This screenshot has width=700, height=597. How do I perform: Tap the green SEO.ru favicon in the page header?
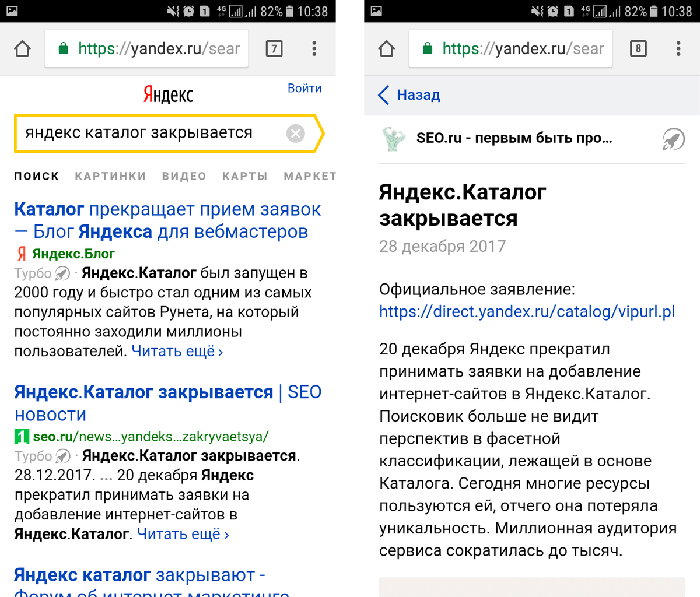point(394,139)
